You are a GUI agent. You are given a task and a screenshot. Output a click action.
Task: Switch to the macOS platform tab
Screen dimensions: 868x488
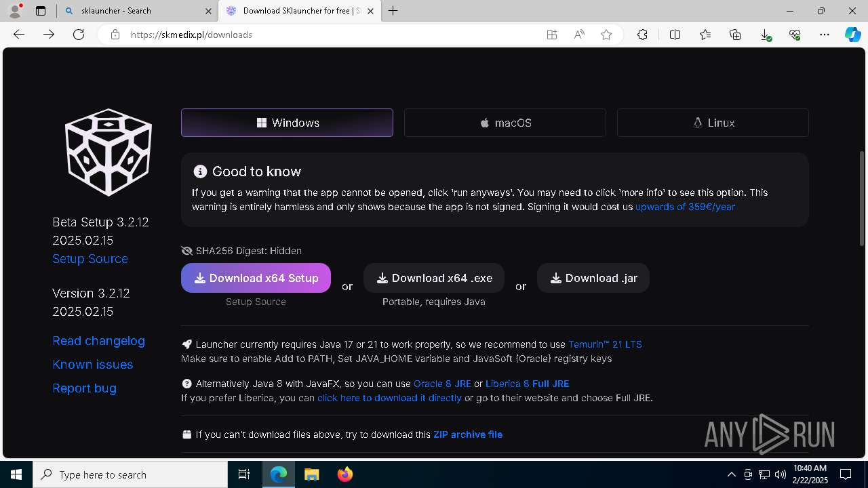click(x=505, y=123)
